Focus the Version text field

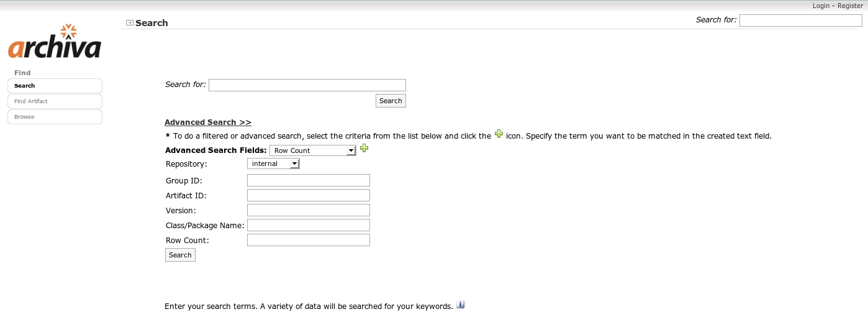coord(308,210)
